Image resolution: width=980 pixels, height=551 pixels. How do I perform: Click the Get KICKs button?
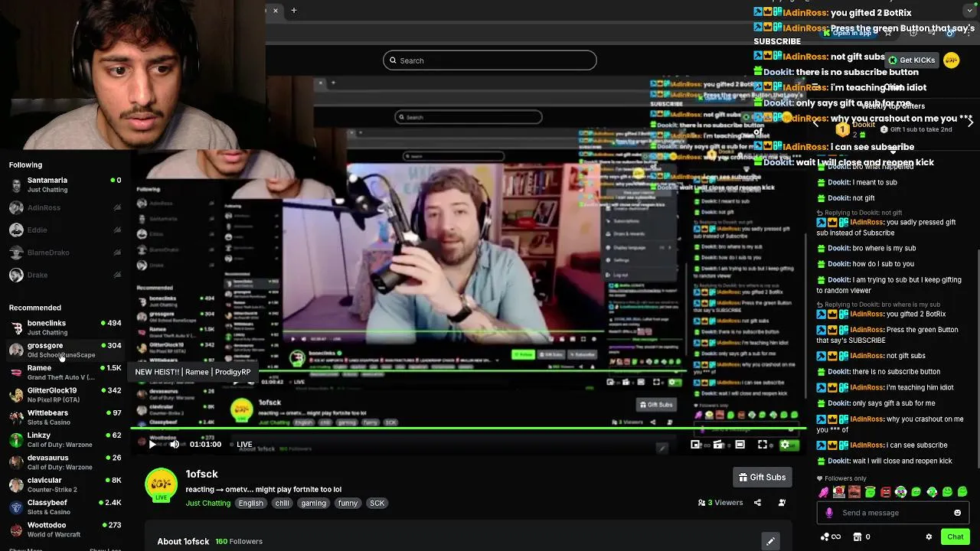pos(912,60)
